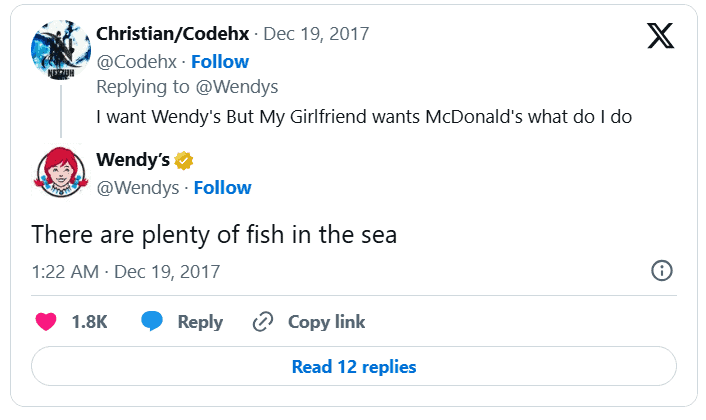Click the blue reply speech bubble icon
This screenshot has width=706, height=420.
[x=152, y=322]
